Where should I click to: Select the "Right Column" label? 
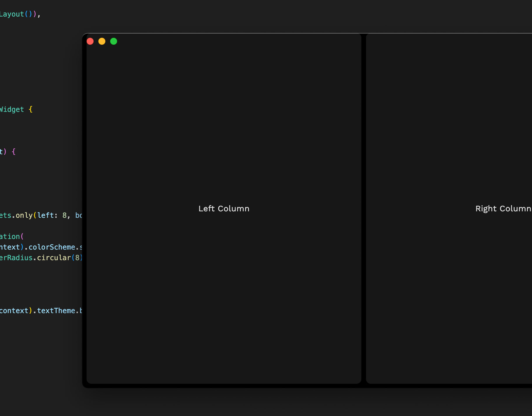[503, 209]
